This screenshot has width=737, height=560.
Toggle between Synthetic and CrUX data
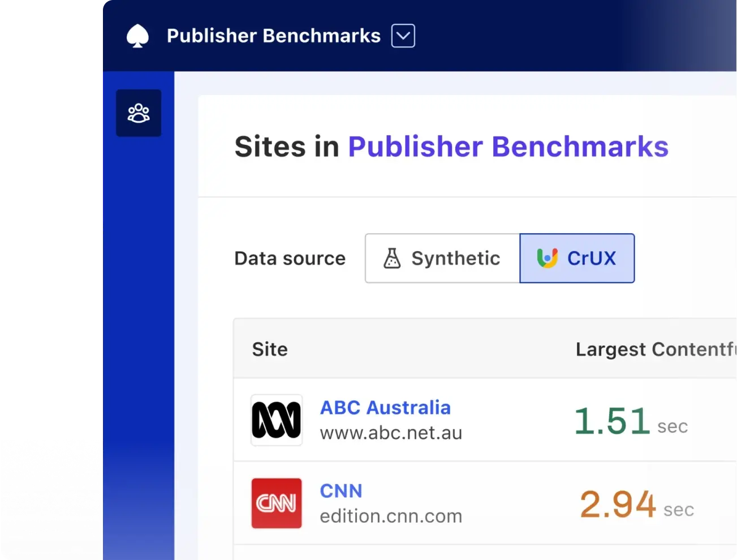click(x=499, y=259)
